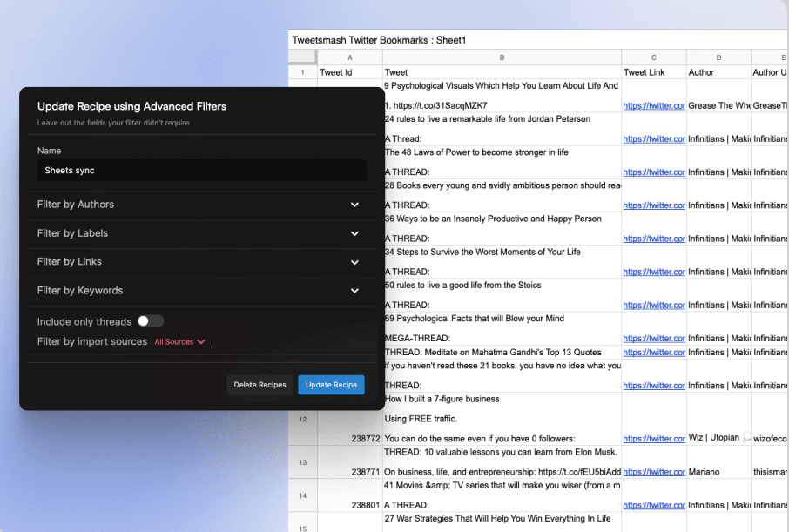Open twitter link in Mariano row
This screenshot has height=532, width=789.
(654, 472)
